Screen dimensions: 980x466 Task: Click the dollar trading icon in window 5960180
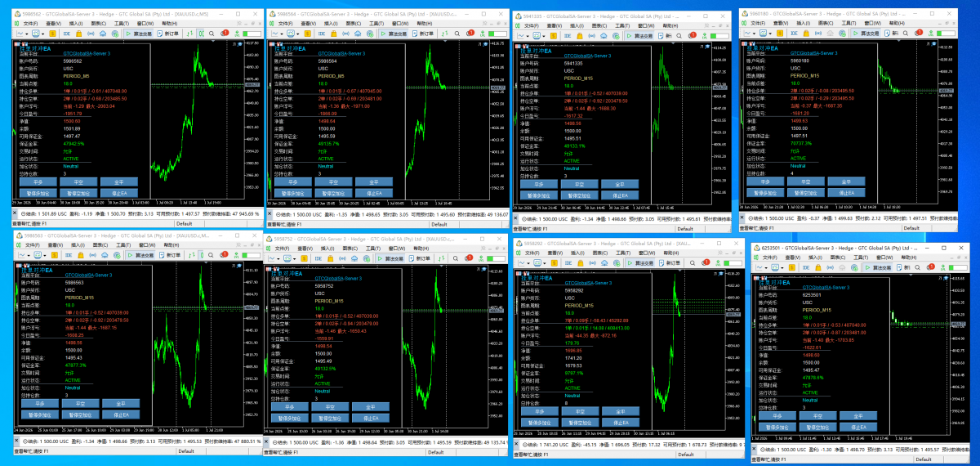[782, 35]
